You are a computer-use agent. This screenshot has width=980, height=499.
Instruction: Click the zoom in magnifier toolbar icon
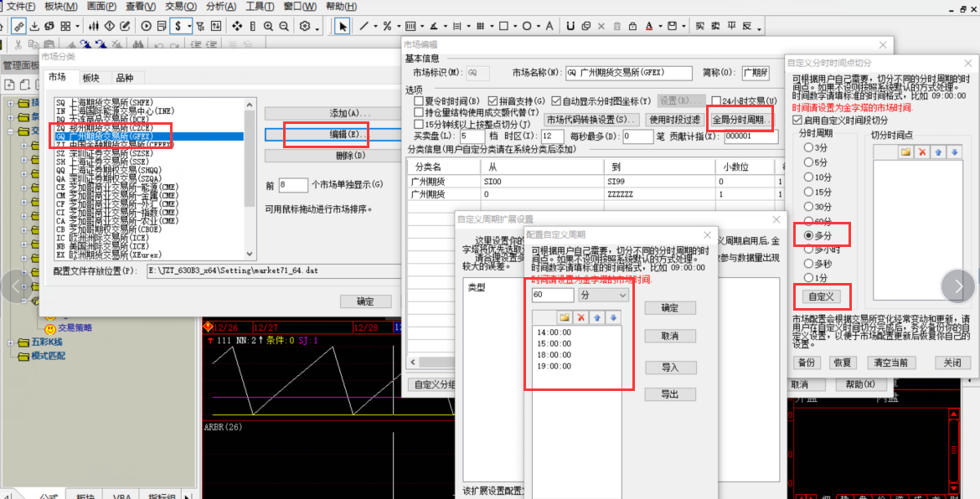pyautogui.click(x=270, y=27)
